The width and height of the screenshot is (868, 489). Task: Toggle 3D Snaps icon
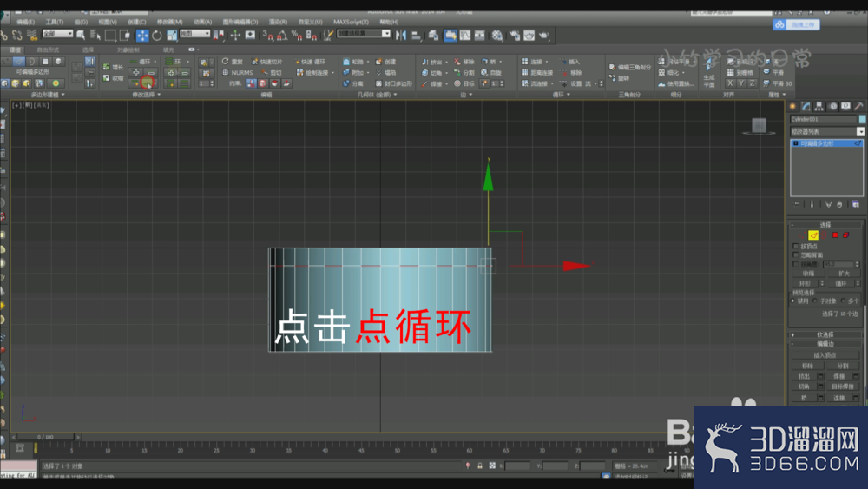[268, 36]
